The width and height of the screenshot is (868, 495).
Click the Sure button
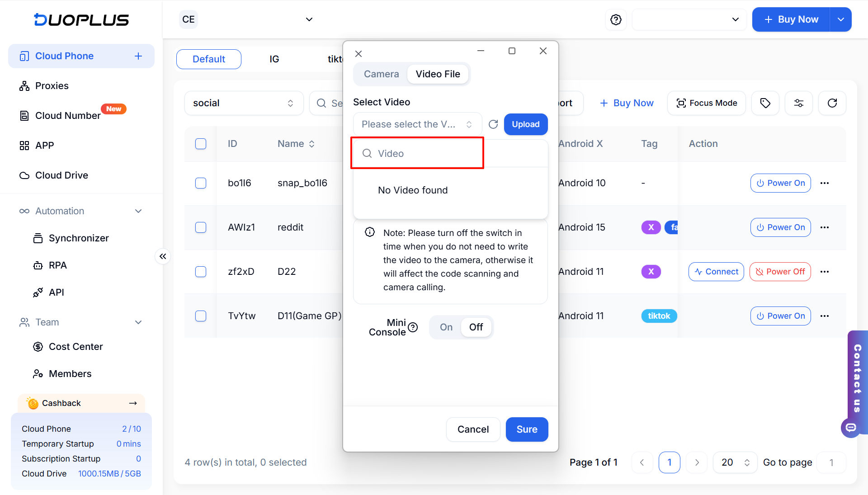click(x=527, y=429)
